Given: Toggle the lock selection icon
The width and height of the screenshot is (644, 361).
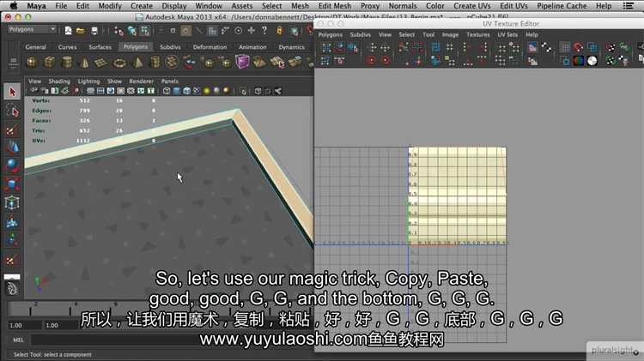Looking at the screenshot, I should [280, 30].
